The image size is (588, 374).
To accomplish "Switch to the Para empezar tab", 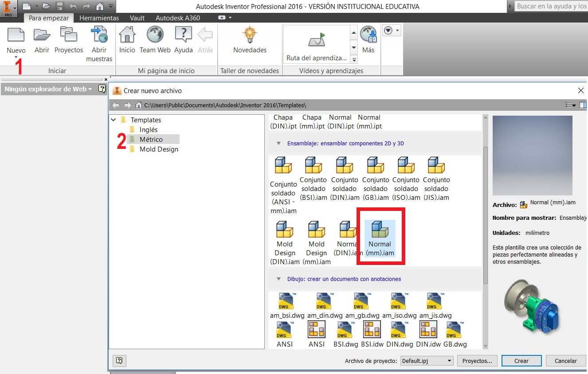I will point(49,18).
